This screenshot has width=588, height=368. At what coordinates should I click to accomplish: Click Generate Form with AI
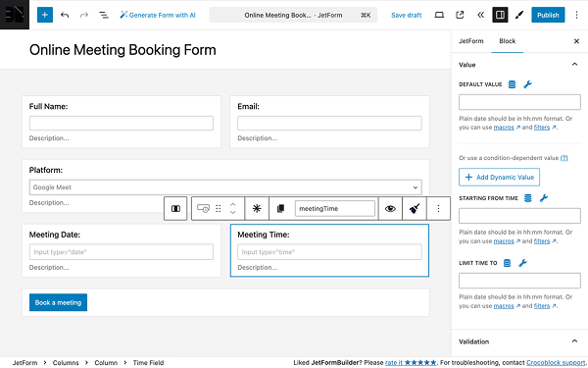(158, 15)
